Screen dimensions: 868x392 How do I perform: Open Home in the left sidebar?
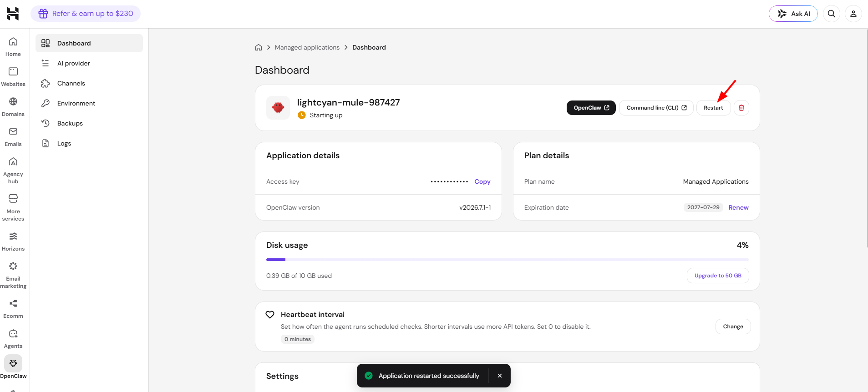click(13, 47)
